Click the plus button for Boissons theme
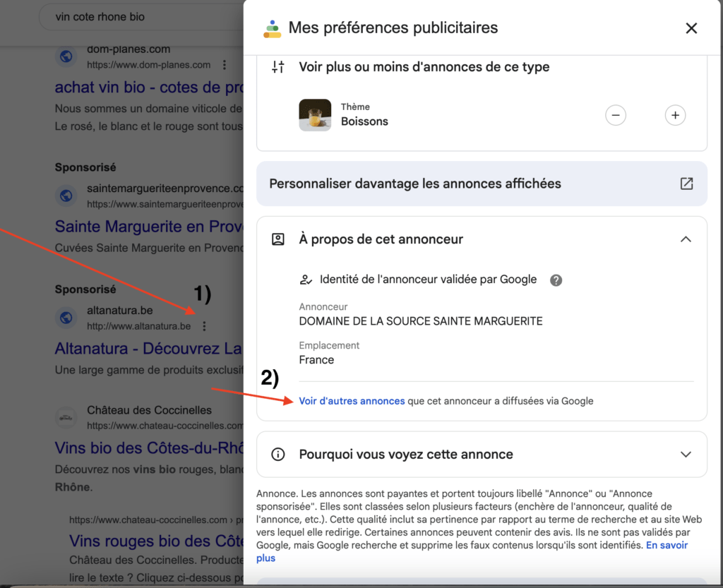This screenshot has width=723, height=588. (675, 115)
